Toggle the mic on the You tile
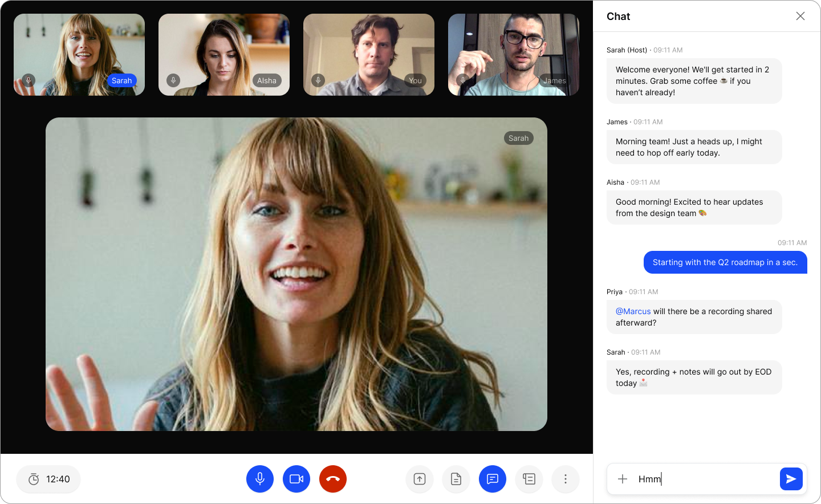Image resolution: width=821 pixels, height=504 pixels. click(x=318, y=80)
